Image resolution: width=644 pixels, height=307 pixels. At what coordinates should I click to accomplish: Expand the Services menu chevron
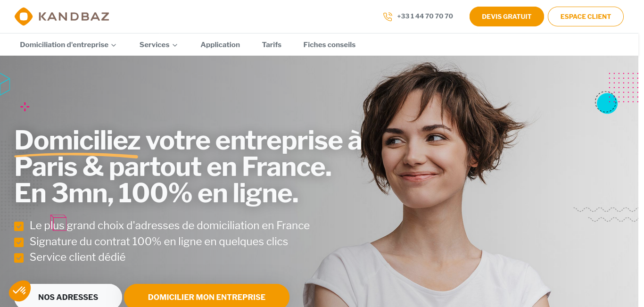(175, 45)
